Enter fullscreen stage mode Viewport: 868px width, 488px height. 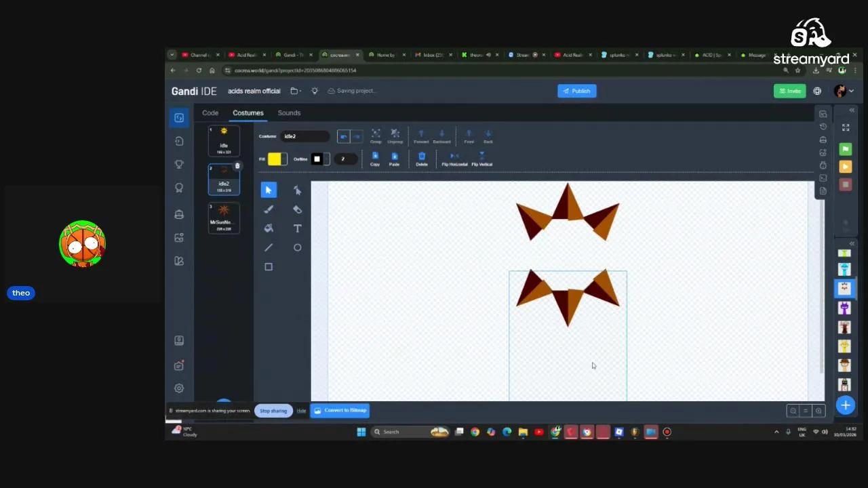846,127
